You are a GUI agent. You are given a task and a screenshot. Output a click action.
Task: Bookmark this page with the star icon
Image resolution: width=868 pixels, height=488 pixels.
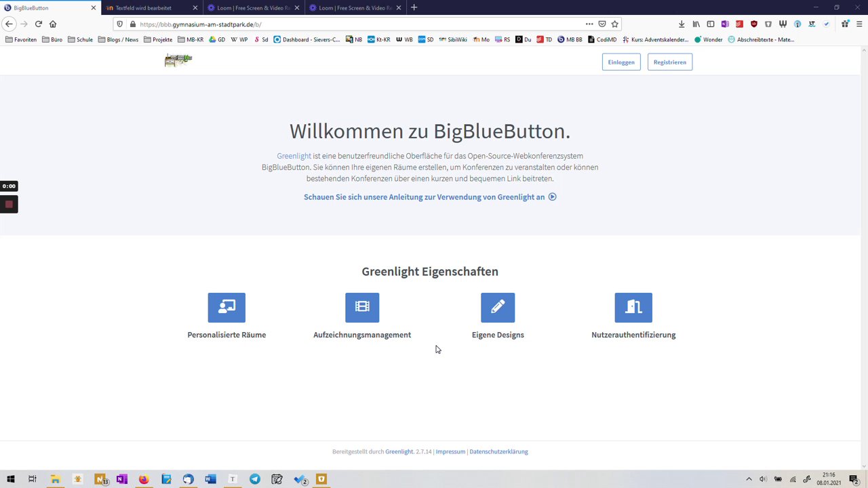[614, 24]
